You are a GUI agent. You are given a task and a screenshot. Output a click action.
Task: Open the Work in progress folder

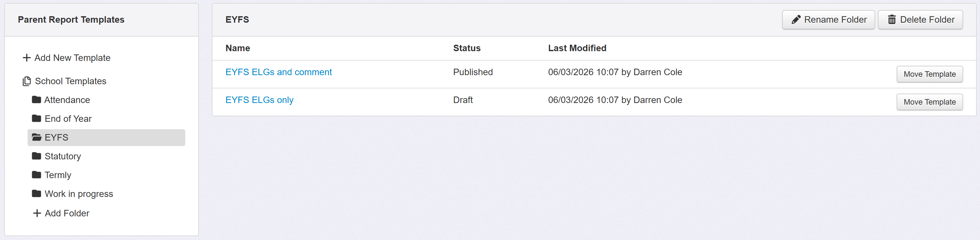[x=79, y=194]
